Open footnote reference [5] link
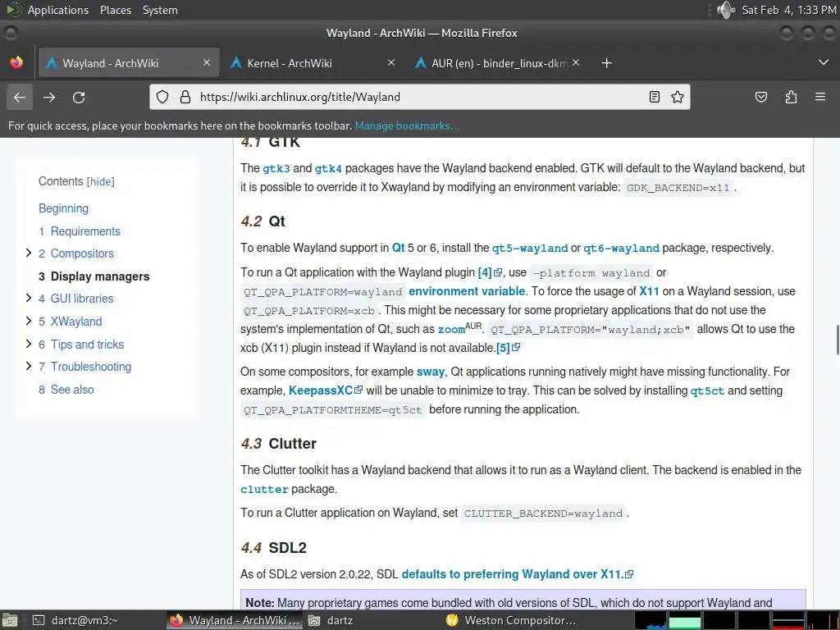Screen dimensions: 840x630 (x=507, y=348)
